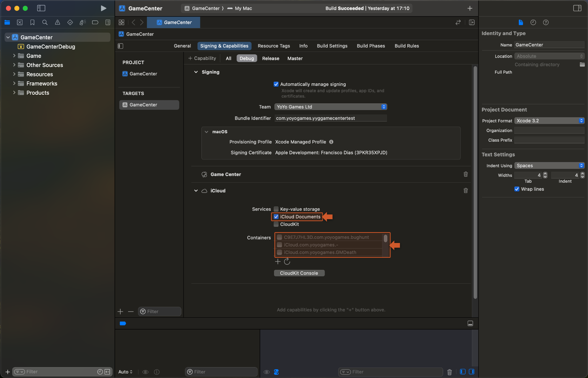Screen dimensions: 588x378
Task: Click the targets Filter field
Action: 160,311
